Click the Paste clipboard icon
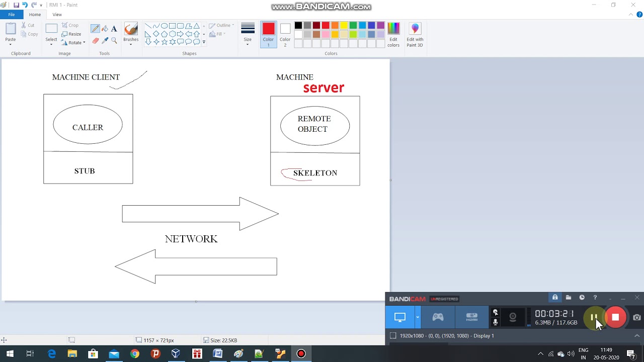 click(x=11, y=29)
